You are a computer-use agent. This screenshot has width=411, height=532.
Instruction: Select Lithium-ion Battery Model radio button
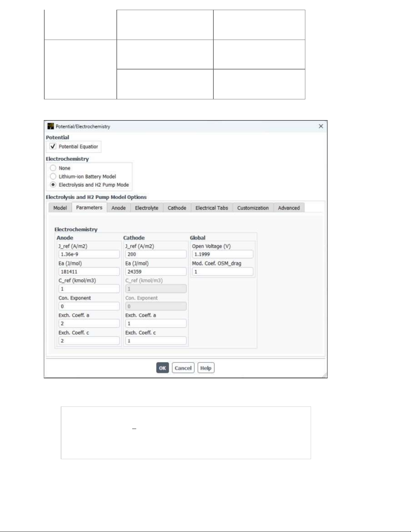coord(53,176)
